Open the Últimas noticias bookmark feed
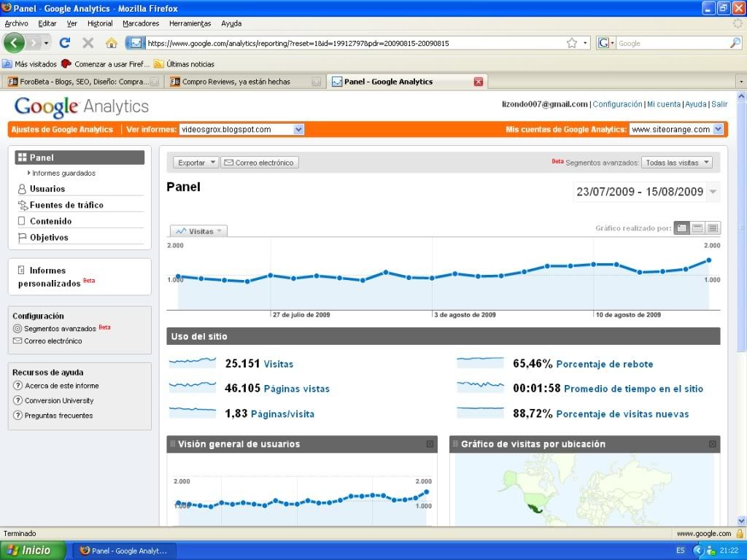747x560 pixels. (185, 64)
